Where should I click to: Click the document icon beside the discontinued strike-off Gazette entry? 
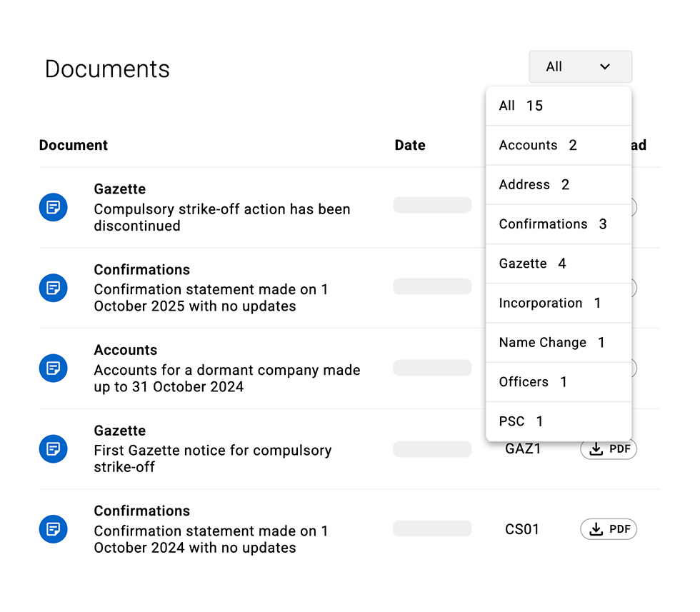click(53, 208)
